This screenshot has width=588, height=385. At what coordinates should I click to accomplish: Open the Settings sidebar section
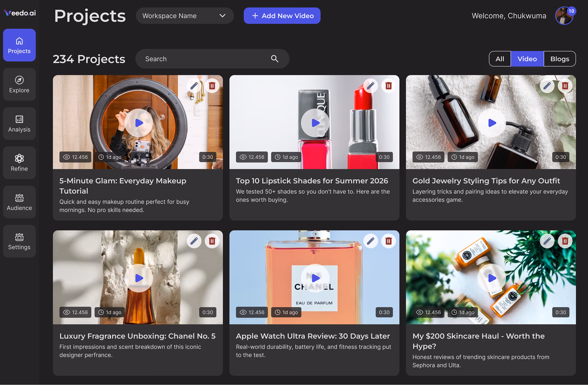tap(19, 242)
